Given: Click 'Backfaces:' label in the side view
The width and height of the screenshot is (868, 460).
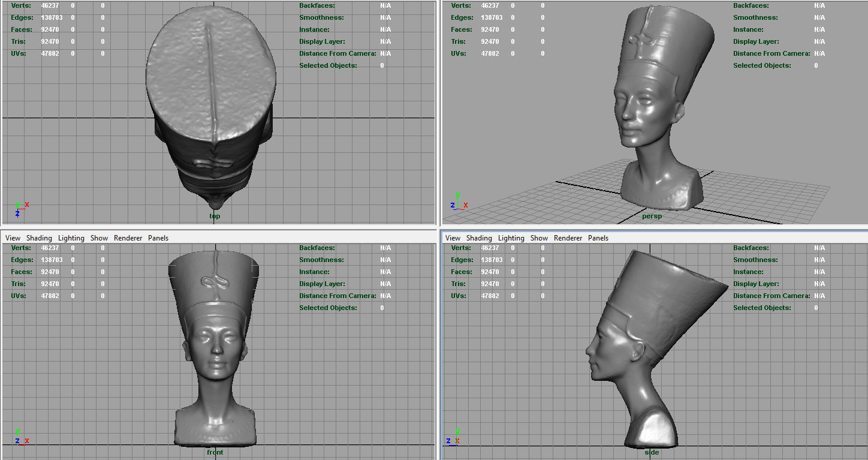Looking at the screenshot, I should 751,248.
